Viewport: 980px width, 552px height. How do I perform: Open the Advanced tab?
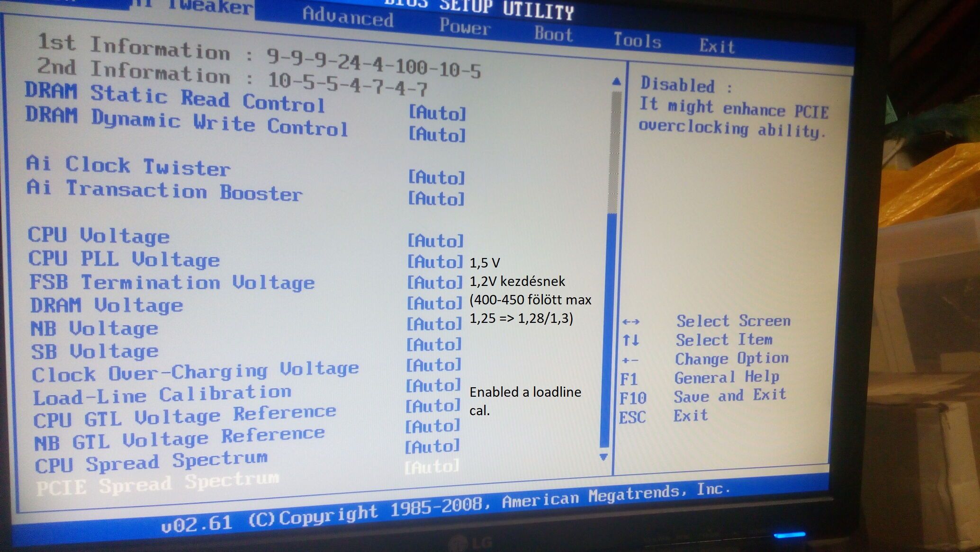348,17
